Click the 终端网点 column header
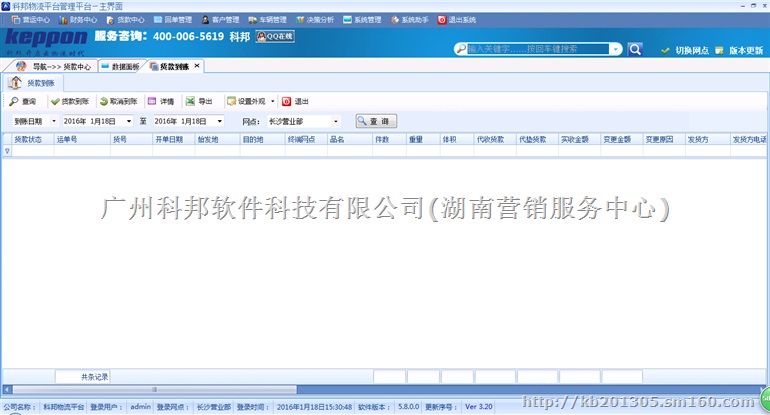This screenshot has width=770, height=415. [x=306, y=139]
